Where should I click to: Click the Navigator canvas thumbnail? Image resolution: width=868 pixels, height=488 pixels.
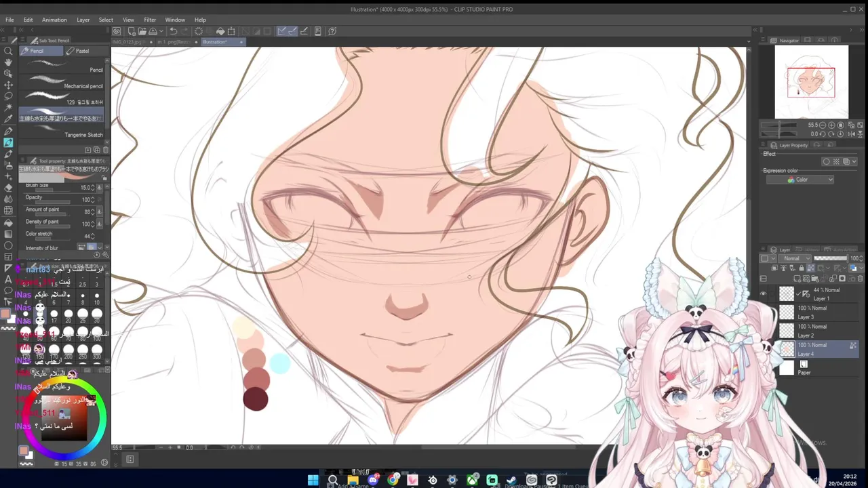811,82
